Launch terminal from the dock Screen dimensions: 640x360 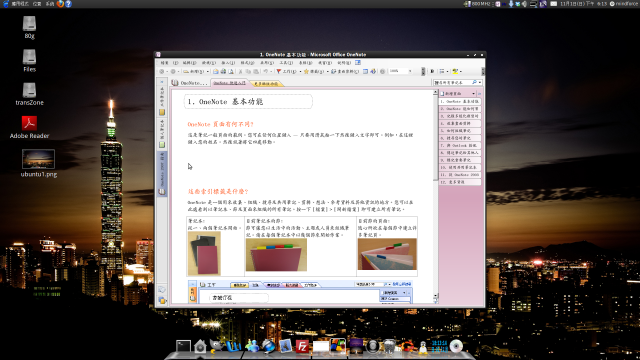(x=183, y=346)
